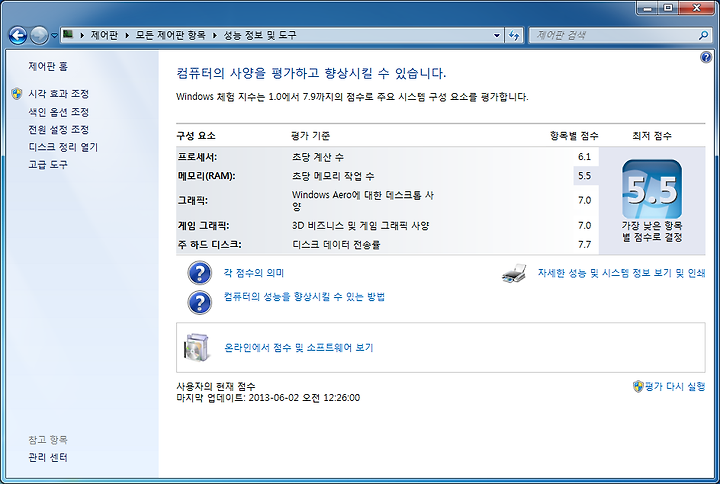Select 모든 제어판 항목 breadcrumb
Image resolution: width=720 pixels, height=484 pixels.
(170, 35)
